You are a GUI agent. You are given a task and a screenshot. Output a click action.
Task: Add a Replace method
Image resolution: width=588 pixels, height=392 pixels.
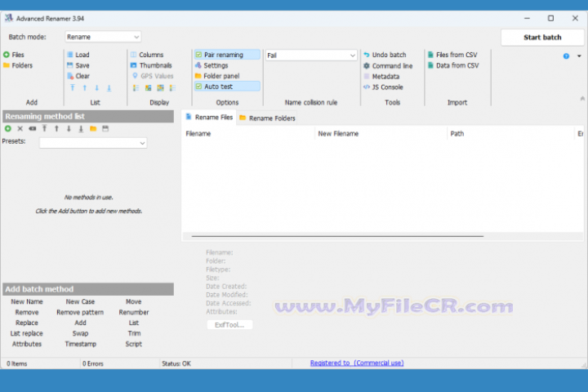click(27, 323)
